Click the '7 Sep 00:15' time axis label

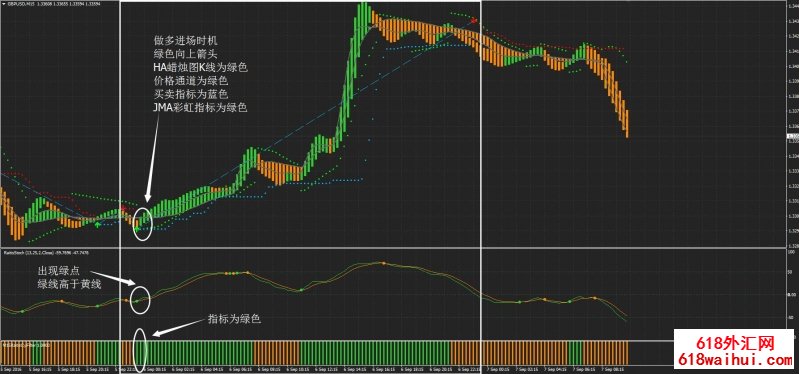pyautogui.click(x=498, y=369)
